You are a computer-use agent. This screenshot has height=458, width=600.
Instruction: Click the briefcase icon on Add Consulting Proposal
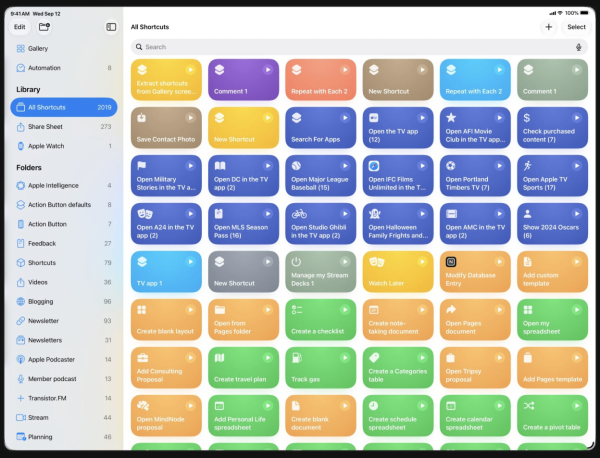tap(142, 358)
